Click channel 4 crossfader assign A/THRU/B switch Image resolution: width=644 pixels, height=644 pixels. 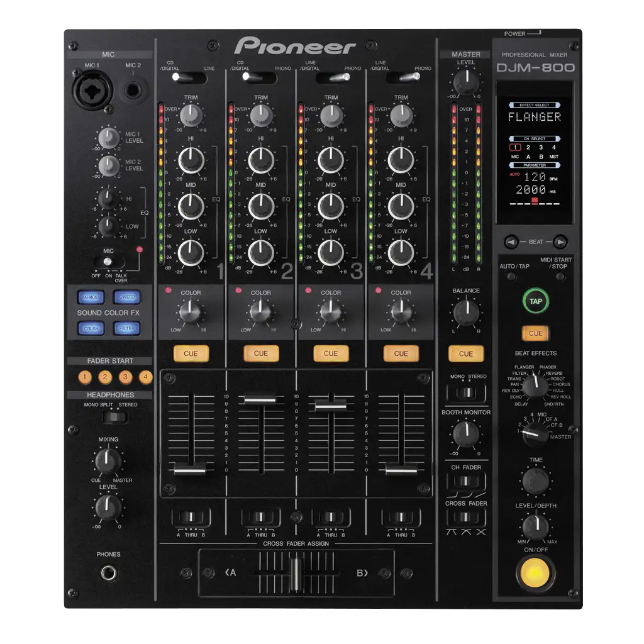(401, 517)
